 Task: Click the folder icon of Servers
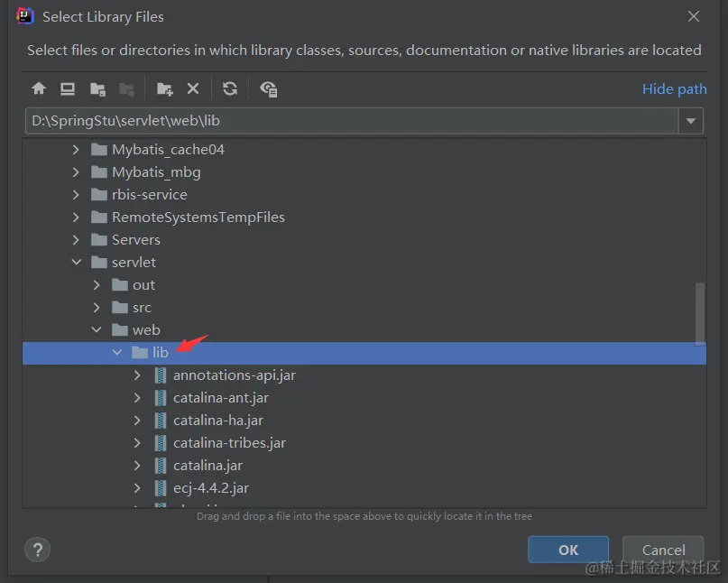tap(99, 240)
